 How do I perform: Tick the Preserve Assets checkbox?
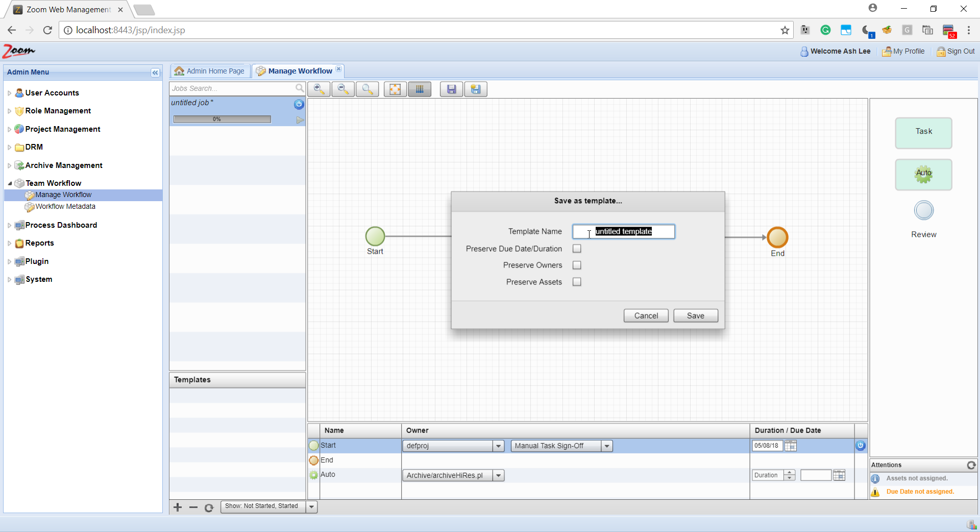577,282
